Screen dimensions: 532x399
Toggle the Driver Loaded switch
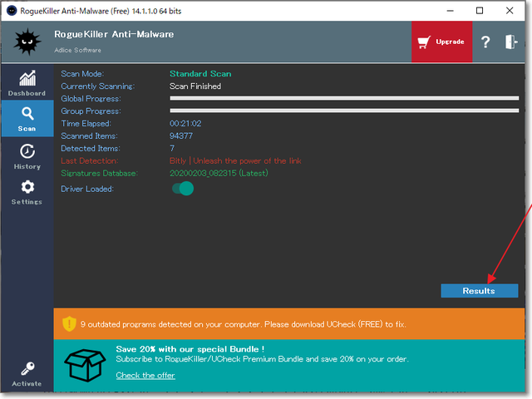[x=184, y=189]
